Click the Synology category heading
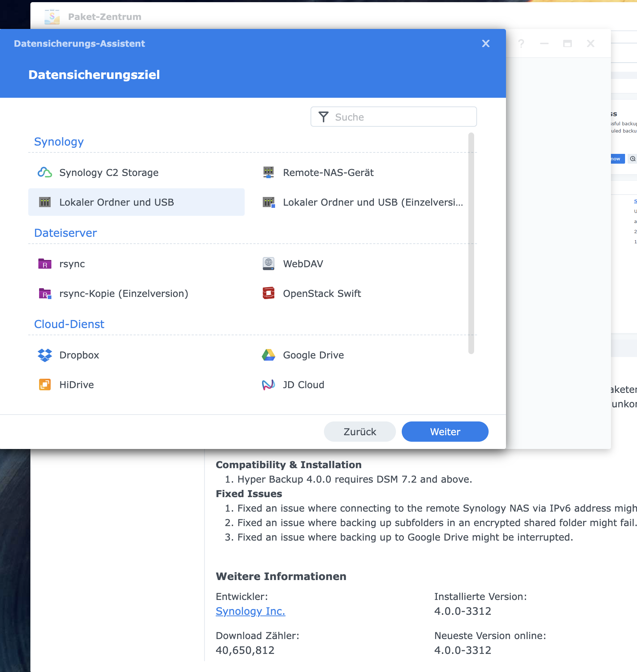Image resolution: width=637 pixels, height=672 pixels. coord(59,142)
